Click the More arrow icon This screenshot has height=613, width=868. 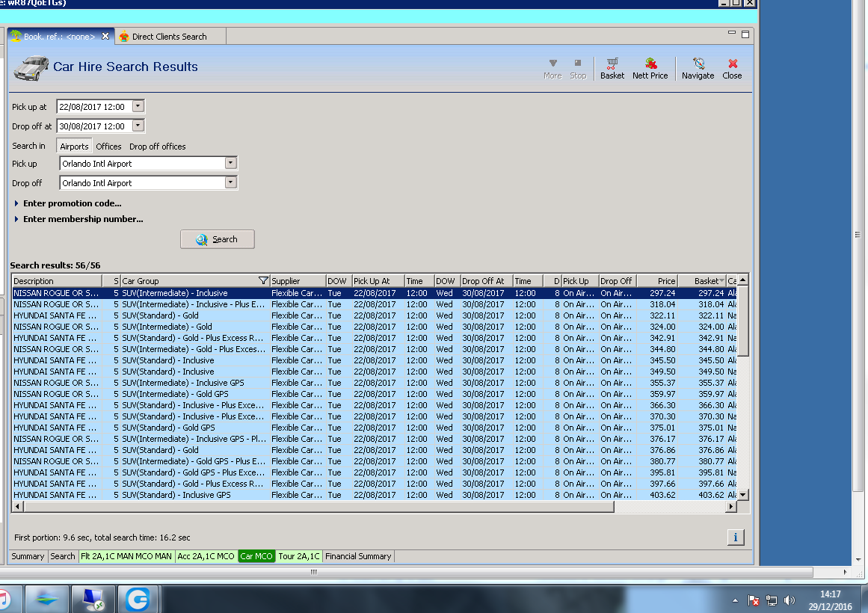(552, 68)
